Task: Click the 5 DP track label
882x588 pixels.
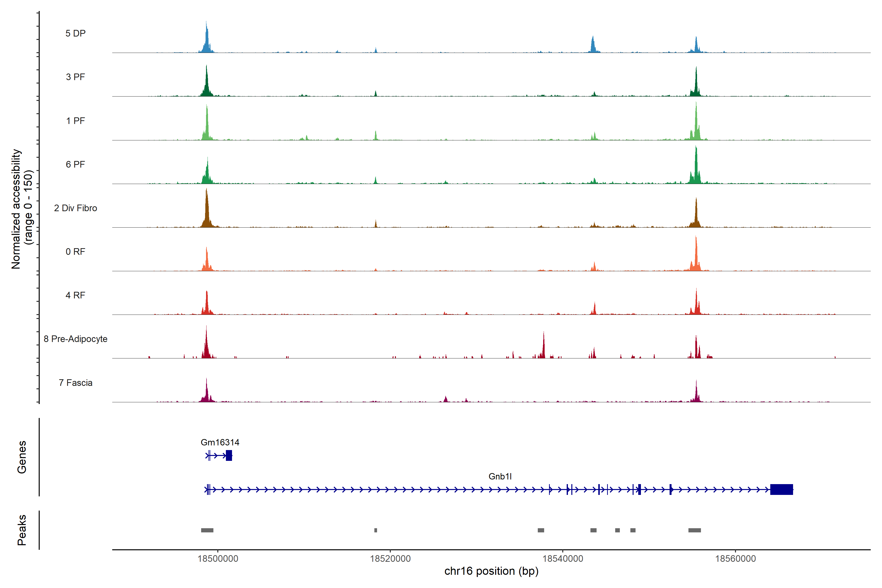Action: (75, 33)
